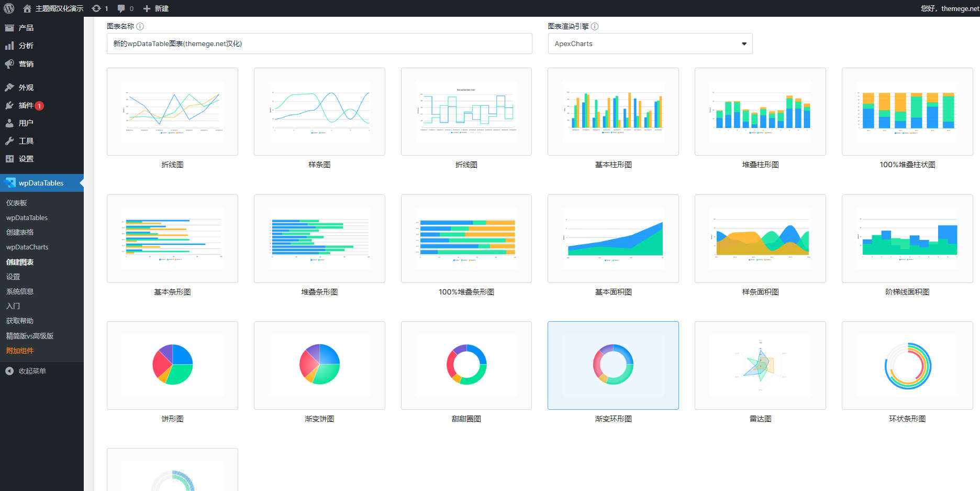Image resolution: width=980 pixels, height=491 pixels.
Task: Select the 饼形图 pie chart thumbnail
Action: 172,366
